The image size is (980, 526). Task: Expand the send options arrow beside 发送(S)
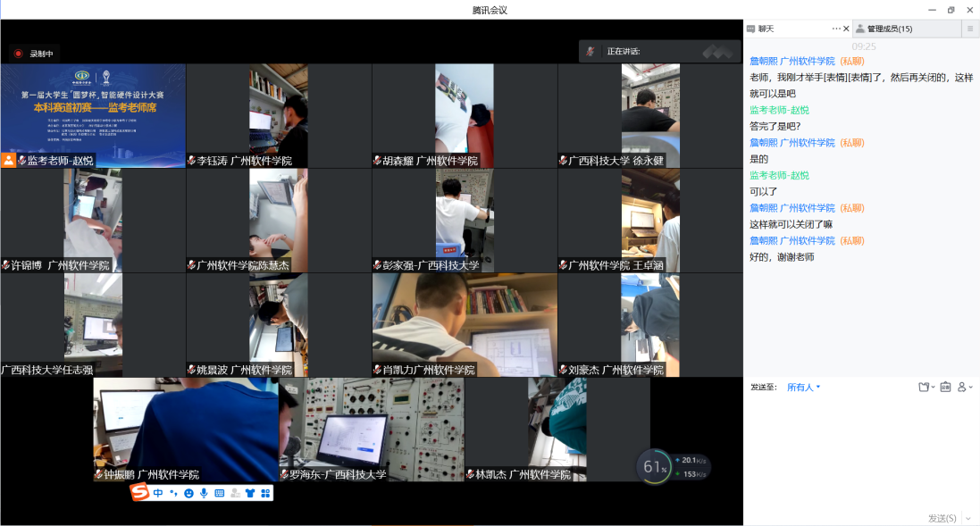coord(968,518)
